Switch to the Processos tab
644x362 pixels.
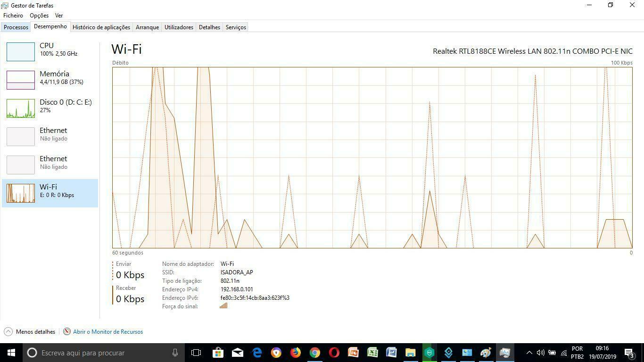point(16,27)
